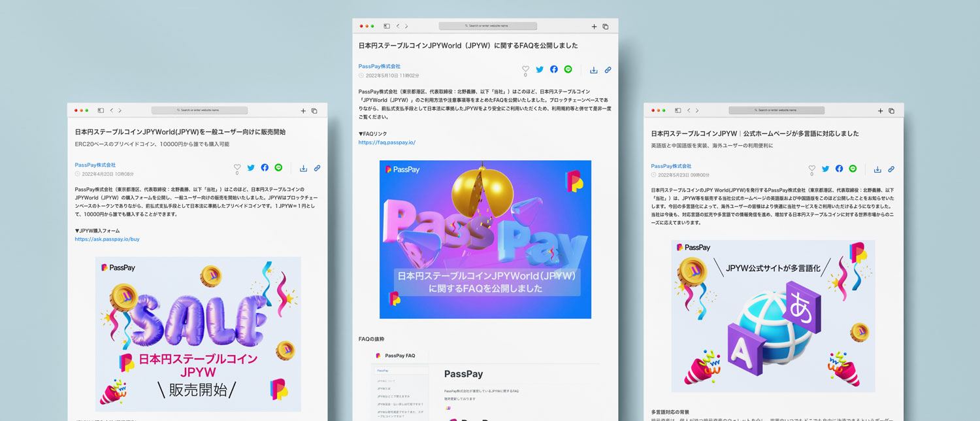Click the SALE 販売開始 banner image
The height and width of the screenshot is (421, 980).
198,334
